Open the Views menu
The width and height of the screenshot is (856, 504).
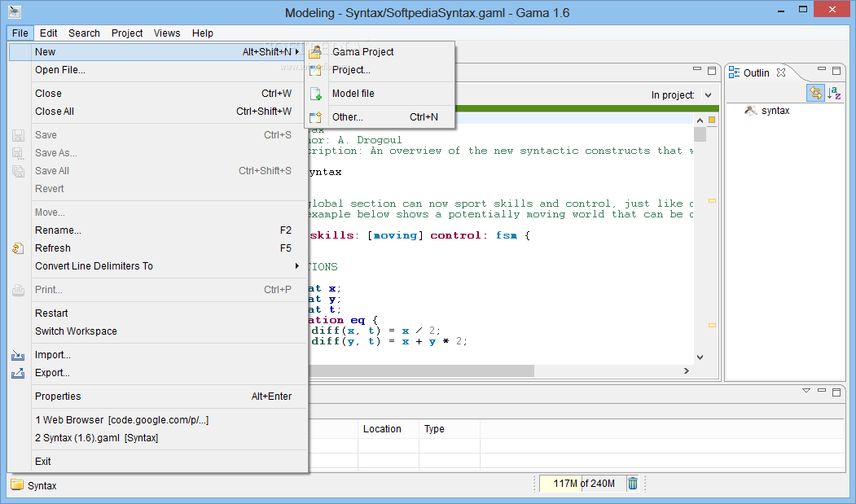click(x=167, y=33)
